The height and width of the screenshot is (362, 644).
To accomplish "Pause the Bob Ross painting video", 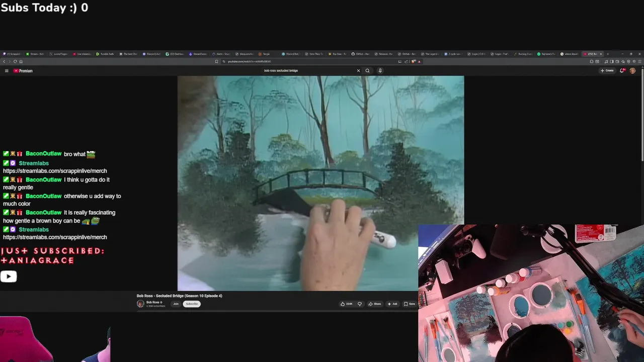I will coord(320,183).
